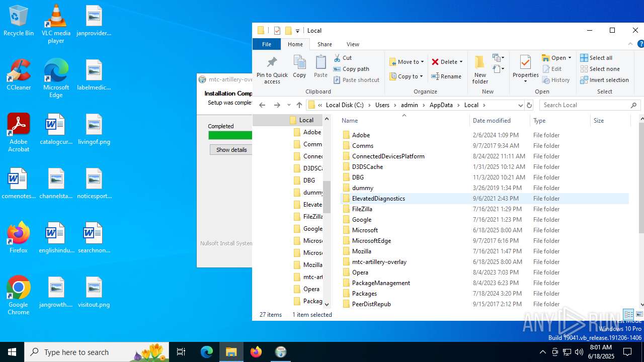Select Local in navigation tree

tap(306, 120)
